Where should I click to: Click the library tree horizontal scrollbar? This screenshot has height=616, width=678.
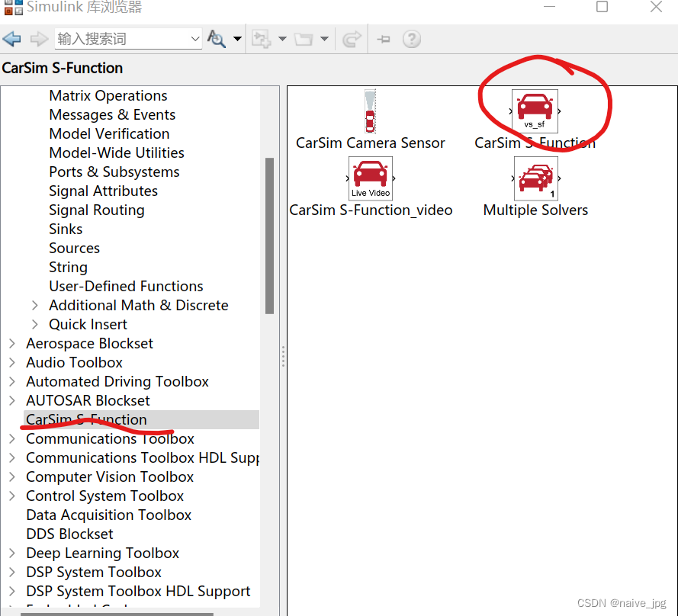(117, 614)
